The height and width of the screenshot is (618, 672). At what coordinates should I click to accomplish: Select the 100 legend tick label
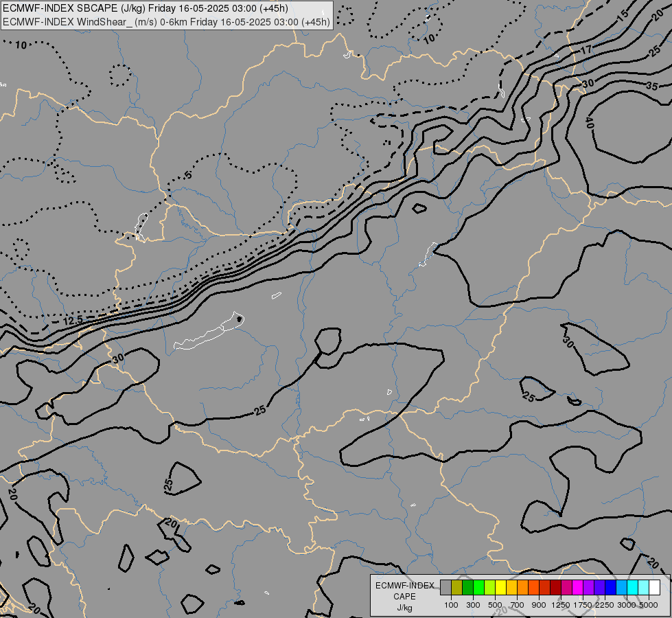tap(451, 605)
